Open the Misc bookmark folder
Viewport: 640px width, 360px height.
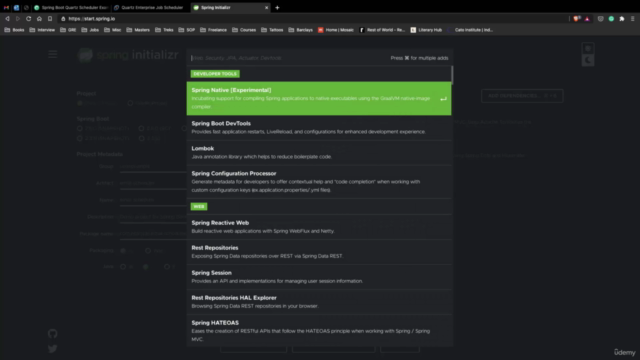(113, 30)
